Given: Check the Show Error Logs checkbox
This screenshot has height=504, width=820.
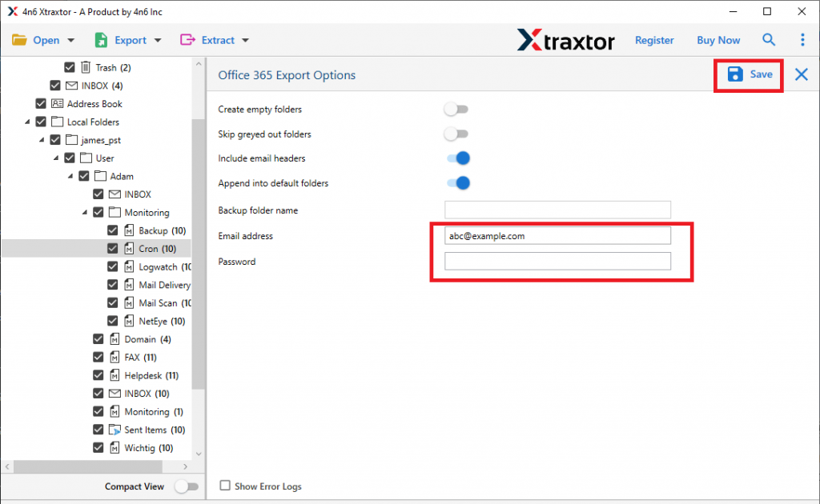Looking at the screenshot, I should [x=225, y=486].
